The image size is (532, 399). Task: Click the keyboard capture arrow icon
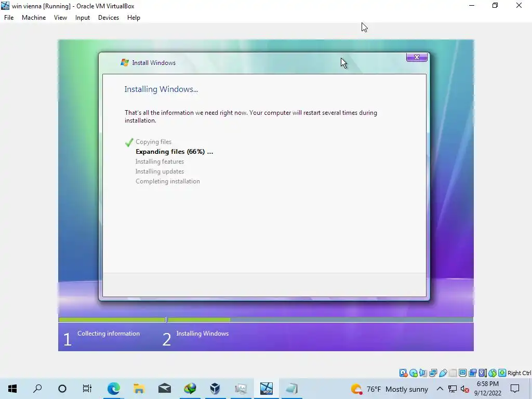[x=502, y=373]
